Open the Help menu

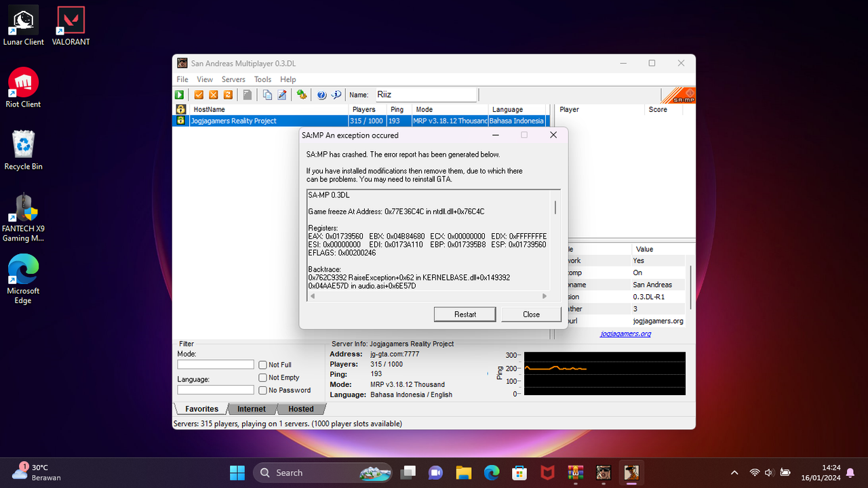(x=288, y=79)
